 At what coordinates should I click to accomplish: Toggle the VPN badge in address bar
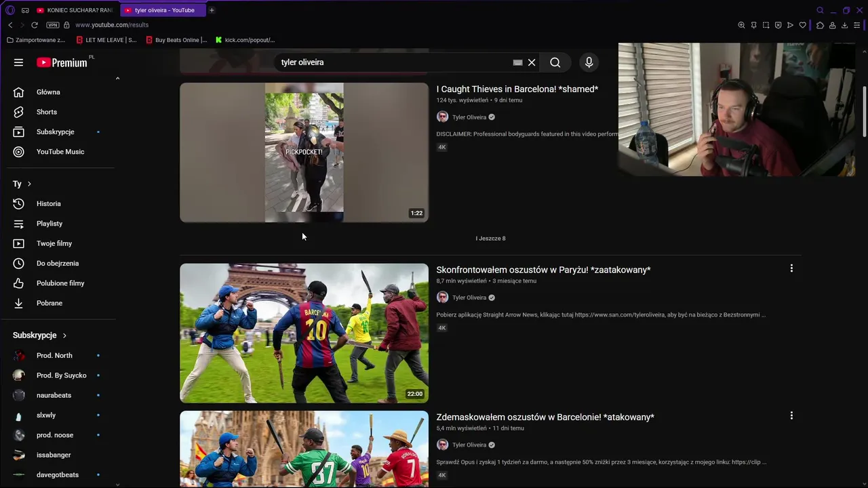[53, 25]
